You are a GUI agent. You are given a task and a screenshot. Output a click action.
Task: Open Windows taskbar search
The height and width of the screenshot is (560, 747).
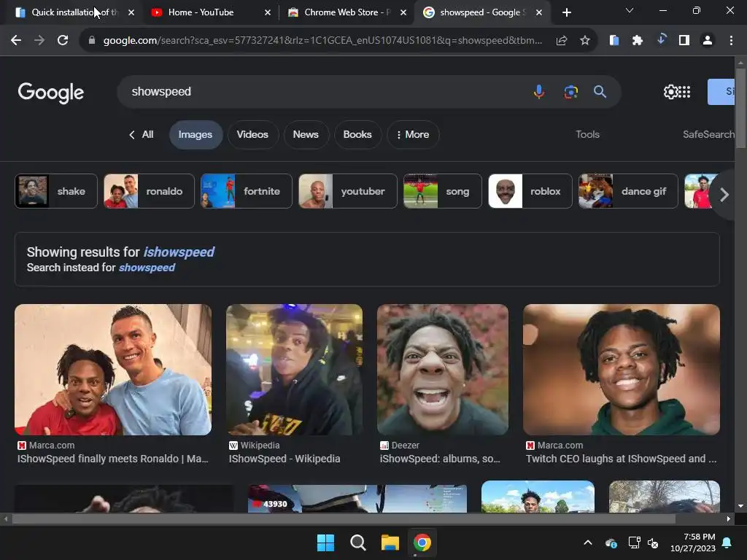357,542
